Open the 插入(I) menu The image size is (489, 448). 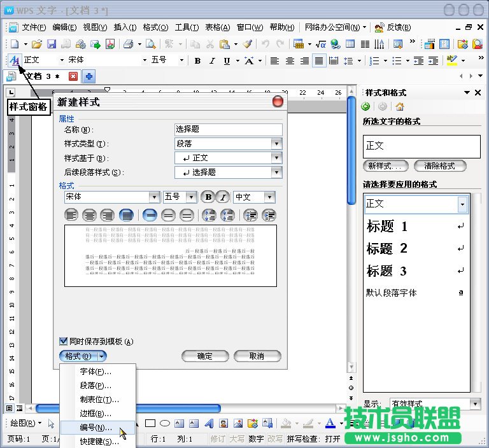(125, 27)
